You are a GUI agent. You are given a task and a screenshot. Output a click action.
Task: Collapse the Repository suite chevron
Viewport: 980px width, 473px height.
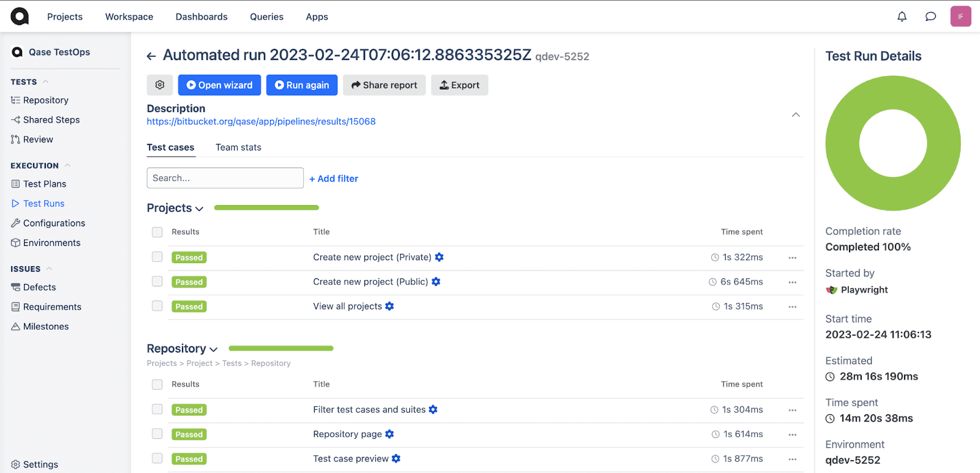(214, 349)
